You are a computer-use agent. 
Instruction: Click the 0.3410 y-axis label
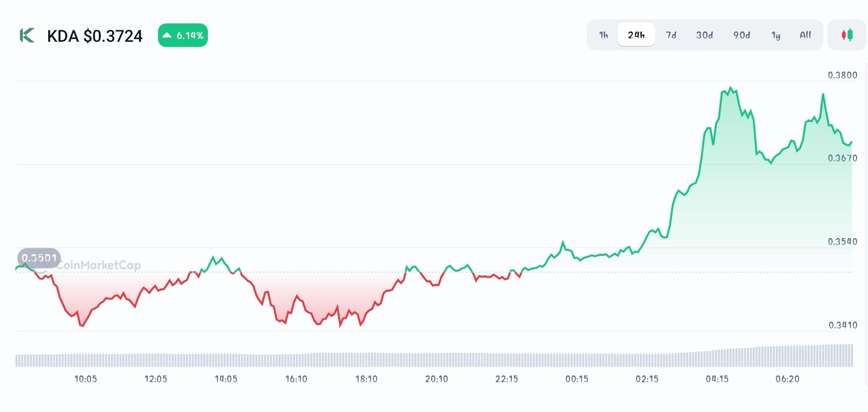coord(842,325)
